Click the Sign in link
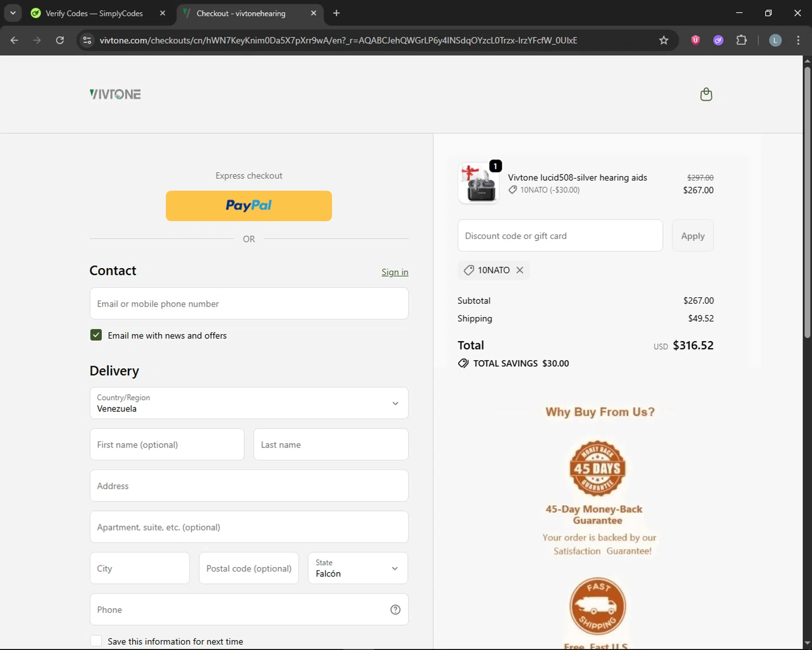The height and width of the screenshot is (650, 812). point(395,272)
